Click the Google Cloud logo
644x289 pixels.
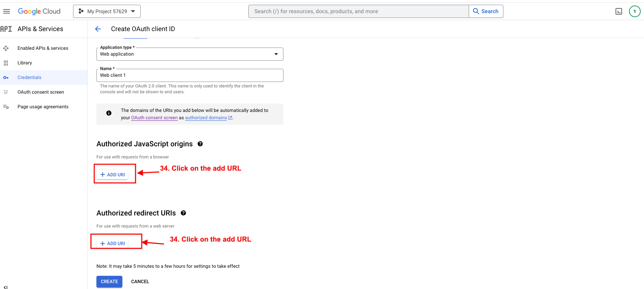39,11
